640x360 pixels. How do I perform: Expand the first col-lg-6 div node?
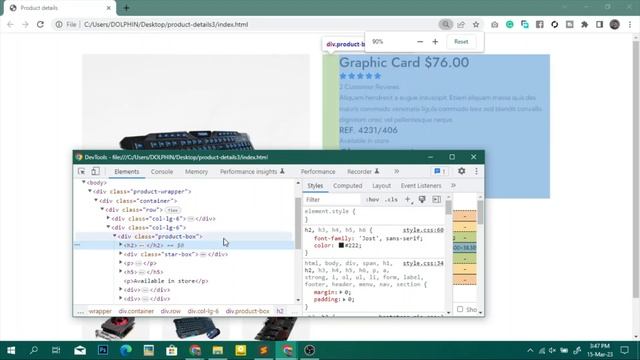pos(108,218)
